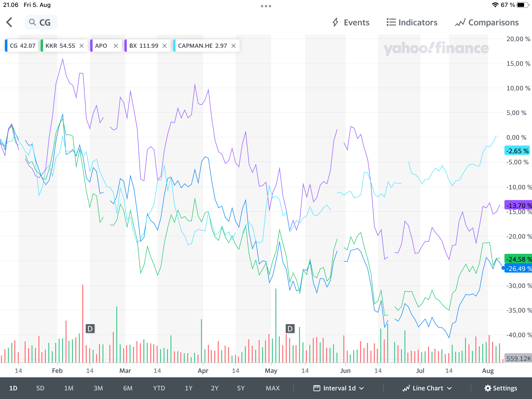Viewport: 532px width, 399px height.
Task: Tap the search magnifier icon
Action: [x=32, y=22]
